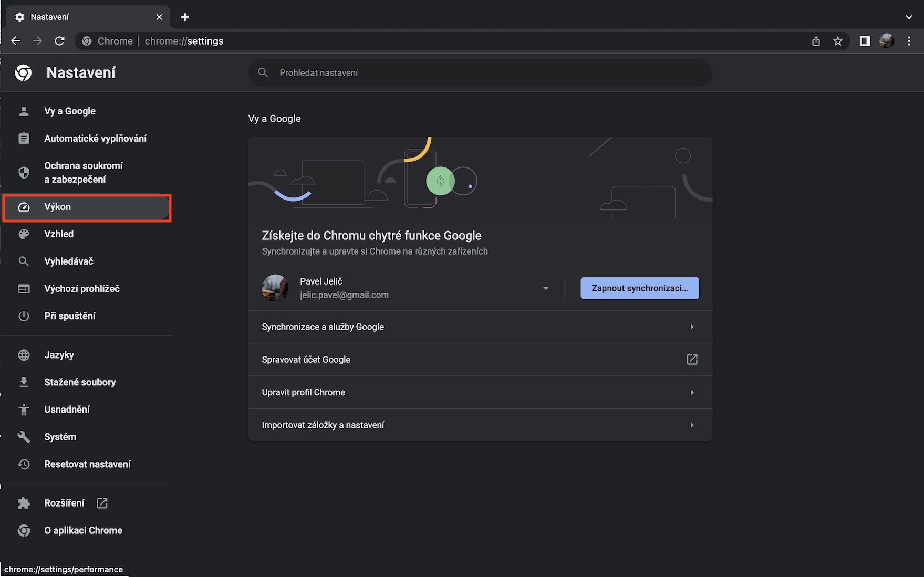Click the shield icon for Ochrana soukromí

[x=24, y=172]
